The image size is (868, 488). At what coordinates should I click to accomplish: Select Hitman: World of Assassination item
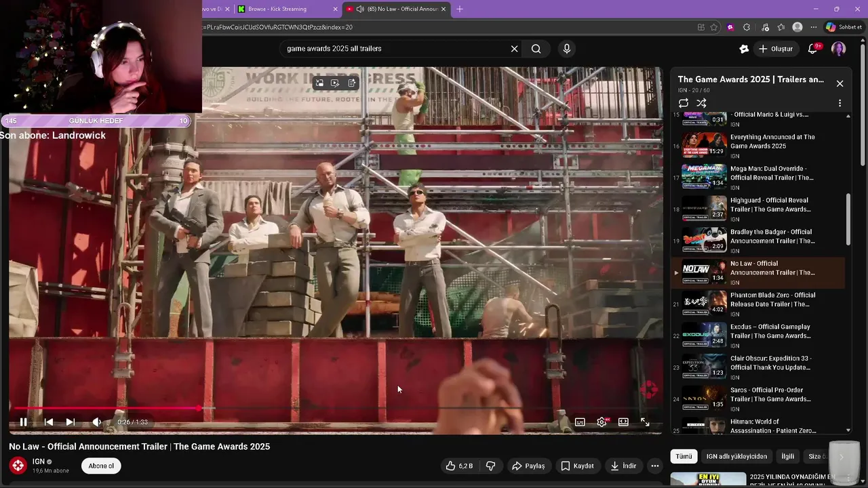point(758,425)
